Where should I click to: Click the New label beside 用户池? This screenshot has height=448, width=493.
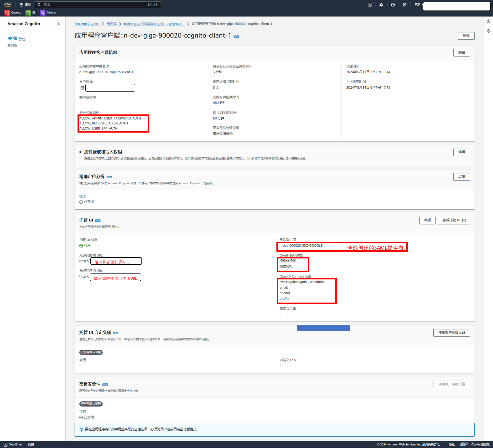click(22, 39)
